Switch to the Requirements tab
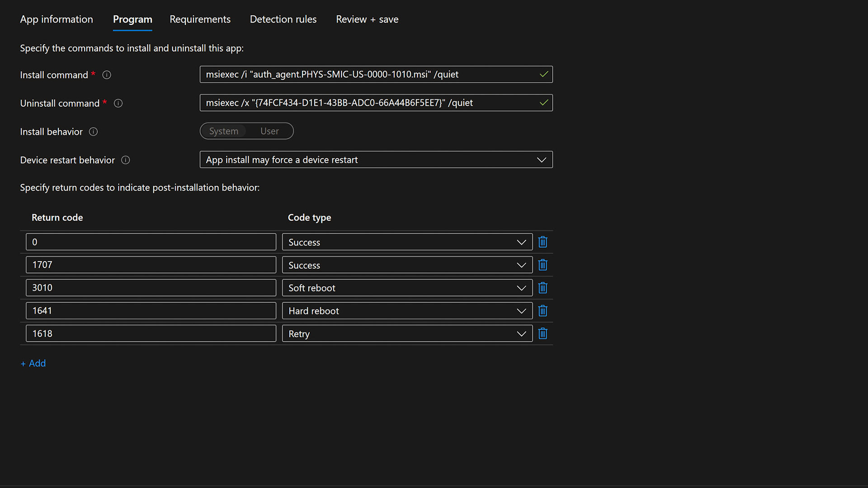Viewport: 868px width, 488px height. click(200, 19)
